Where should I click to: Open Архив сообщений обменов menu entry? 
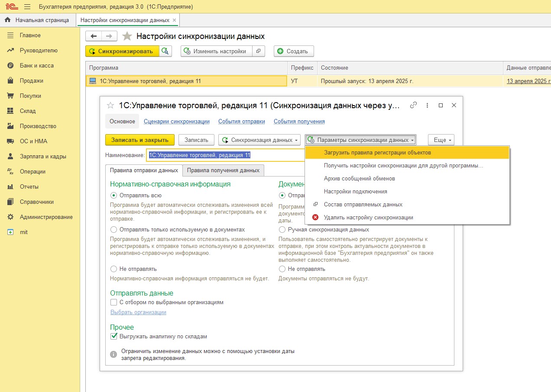[x=407, y=179]
